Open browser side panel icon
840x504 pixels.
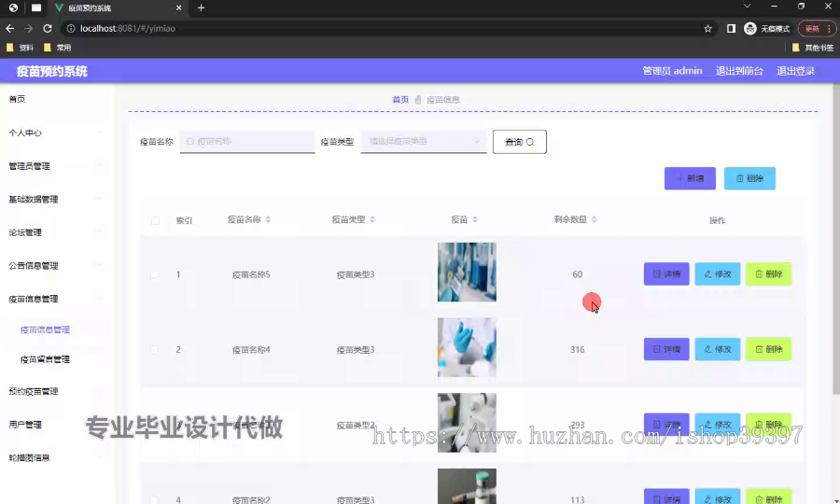click(731, 28)
